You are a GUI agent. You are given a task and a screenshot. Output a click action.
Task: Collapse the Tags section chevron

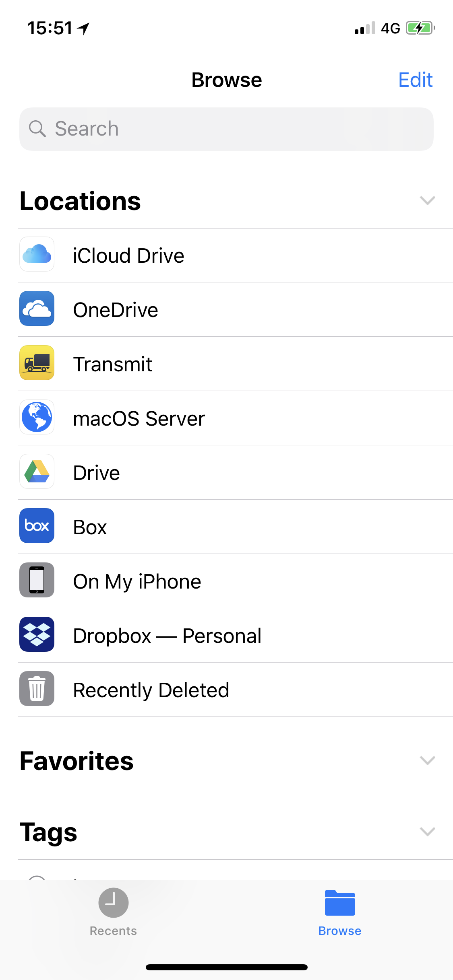click(427, 832)
